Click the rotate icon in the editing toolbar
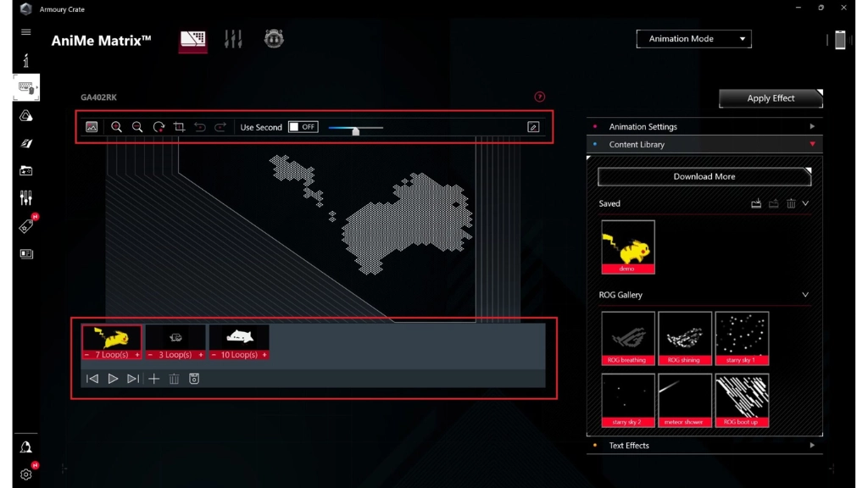The image size is (868, 488). 159,127
